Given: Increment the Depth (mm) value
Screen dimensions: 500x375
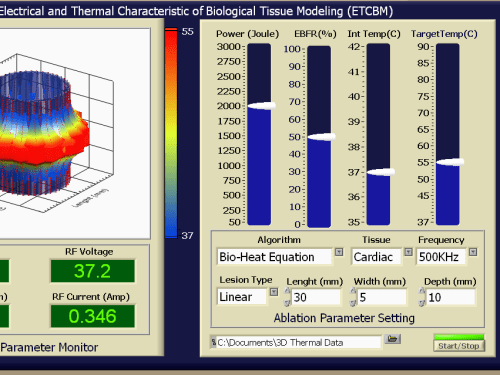Looking at the screenshot, I should pos(422,291).
